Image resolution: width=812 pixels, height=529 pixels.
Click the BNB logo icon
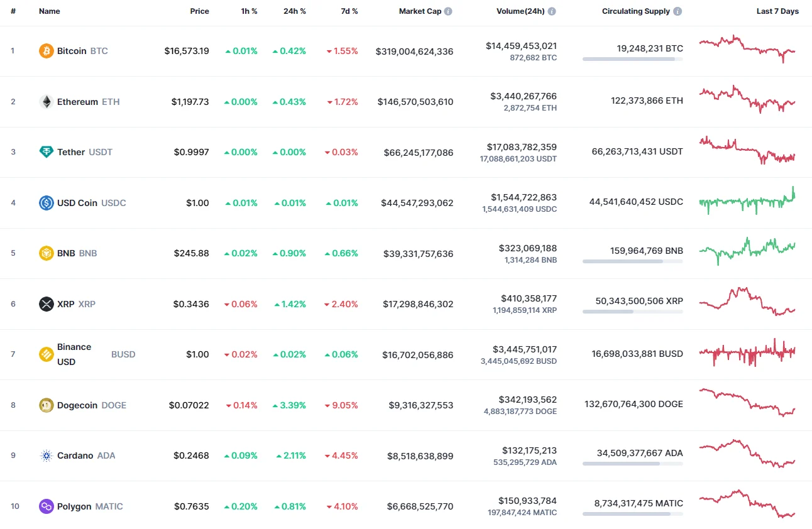coord(46,253)
